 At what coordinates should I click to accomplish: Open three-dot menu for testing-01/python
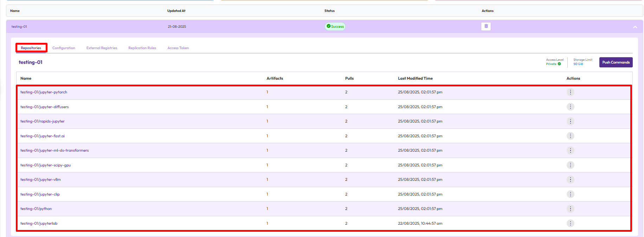point(570,209)
